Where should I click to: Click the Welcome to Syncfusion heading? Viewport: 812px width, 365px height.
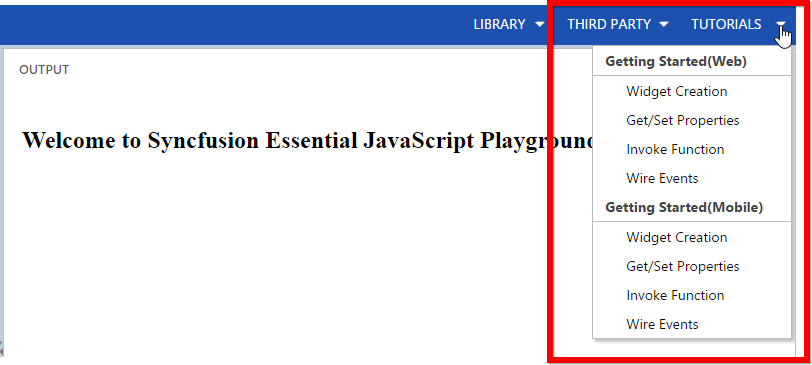pyautogui.click(x=308, y=140)
